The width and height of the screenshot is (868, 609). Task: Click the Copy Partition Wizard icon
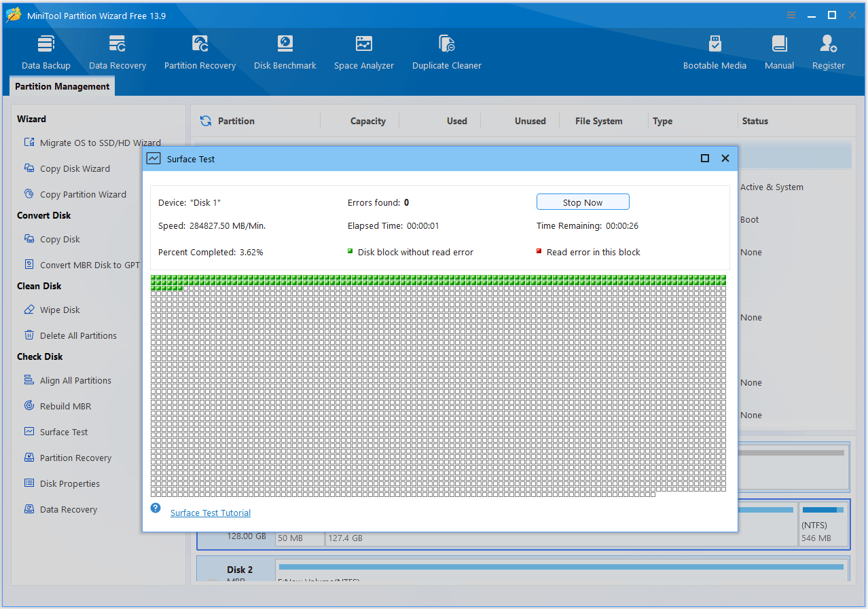[29, 194]
